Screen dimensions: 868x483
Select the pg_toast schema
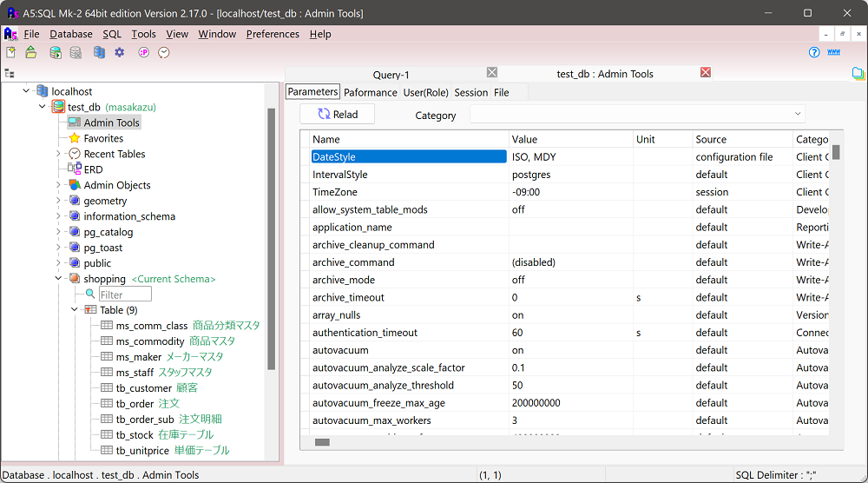(x=103, y=248)
